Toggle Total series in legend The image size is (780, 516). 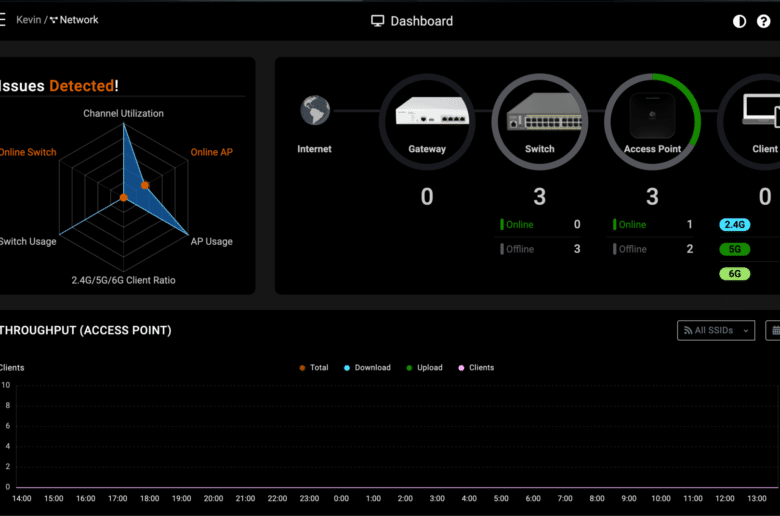point(314,368)
